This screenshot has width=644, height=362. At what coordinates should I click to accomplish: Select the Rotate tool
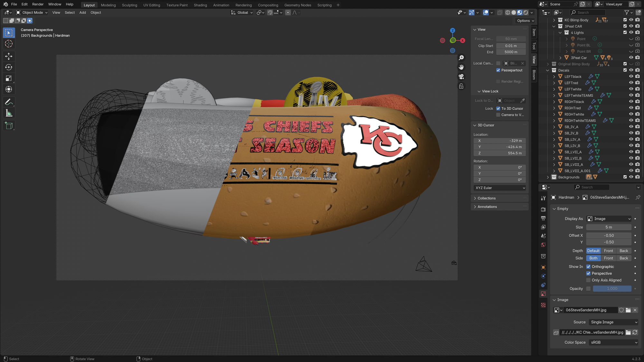[9, 67]
